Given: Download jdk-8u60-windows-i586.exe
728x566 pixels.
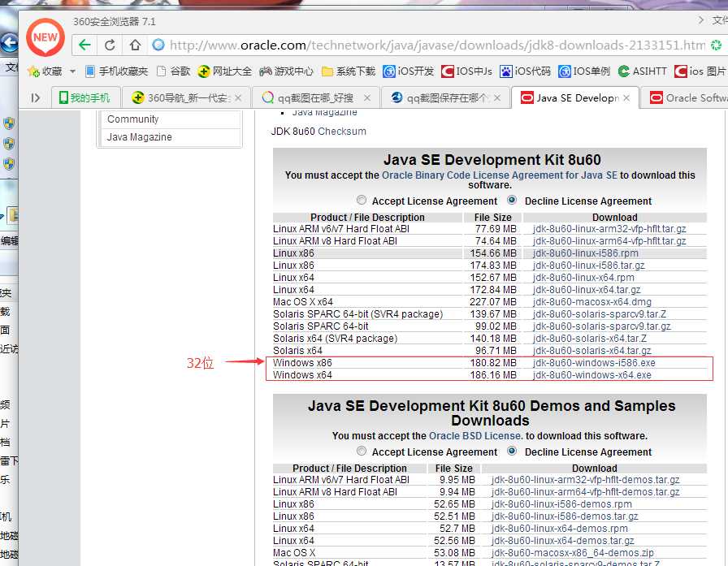Looking at the screenshot, I should click(594, 363).
